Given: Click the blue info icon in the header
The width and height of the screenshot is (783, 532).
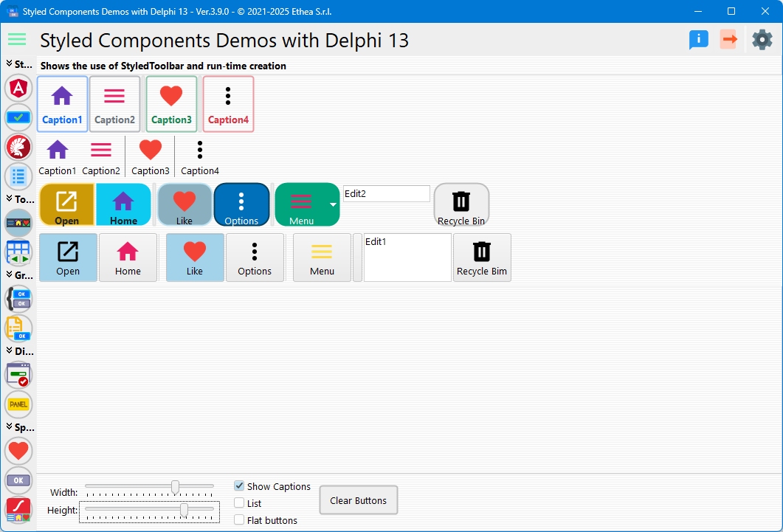Looking at the screenshot, I should point(697,39).
